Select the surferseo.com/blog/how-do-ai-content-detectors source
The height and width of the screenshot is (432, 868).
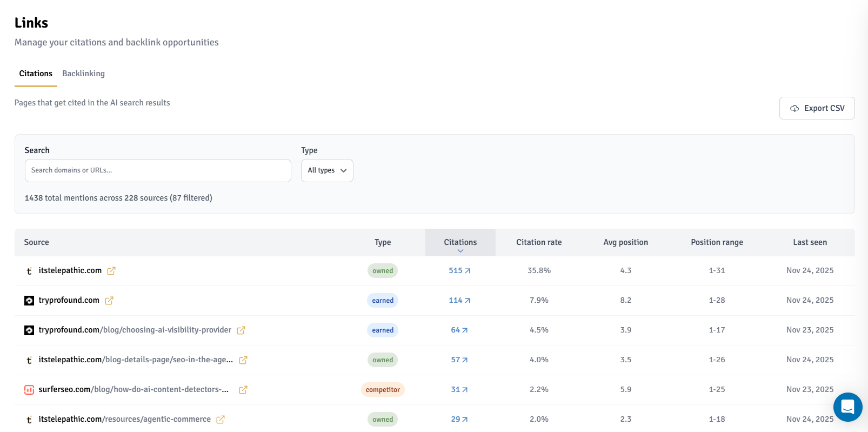click(x=133, y=389)
